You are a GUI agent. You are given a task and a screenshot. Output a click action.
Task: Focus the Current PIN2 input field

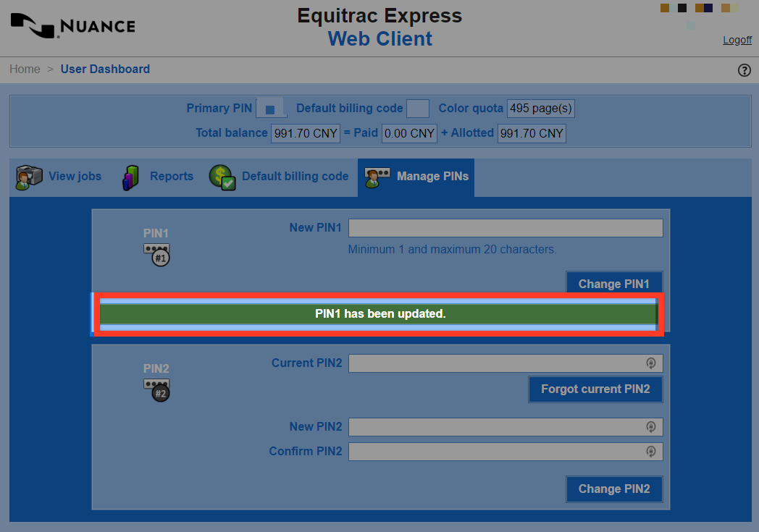506,363
